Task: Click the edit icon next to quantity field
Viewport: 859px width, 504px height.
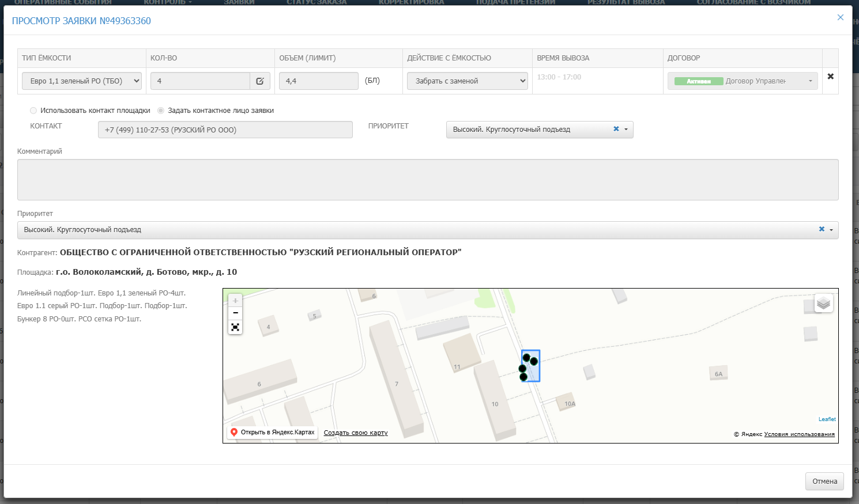Action: 260,81
